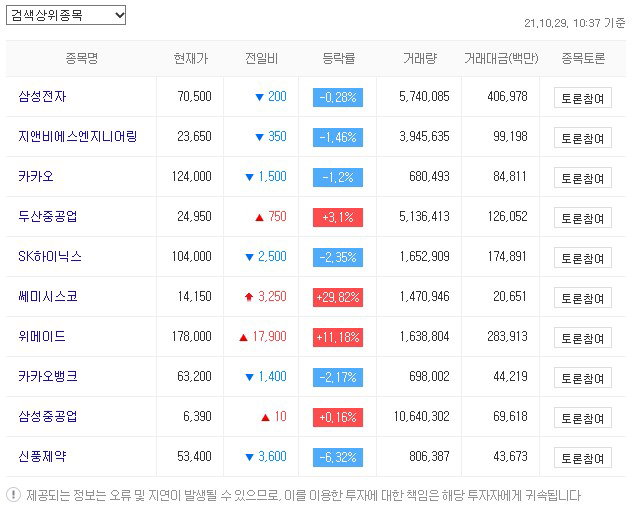Click 토론참여 button for 신풍제약
This screenshot has height=511, width=637.
[583, 458]
